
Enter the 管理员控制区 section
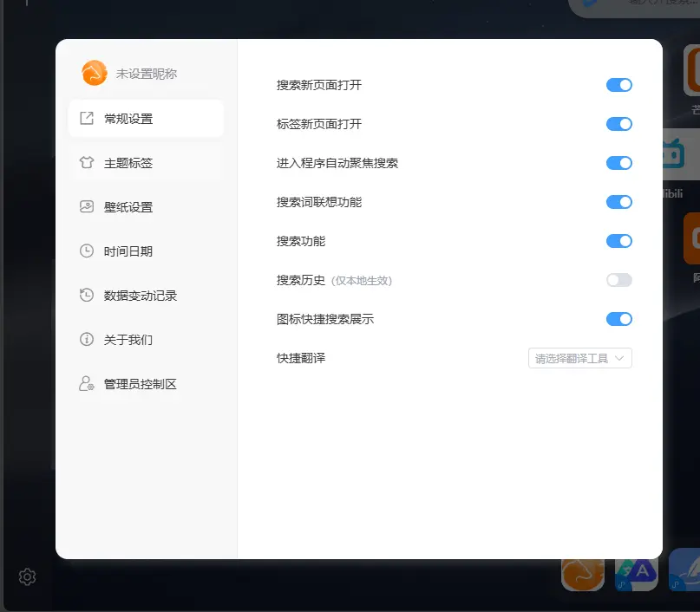[x=146, y=384]
